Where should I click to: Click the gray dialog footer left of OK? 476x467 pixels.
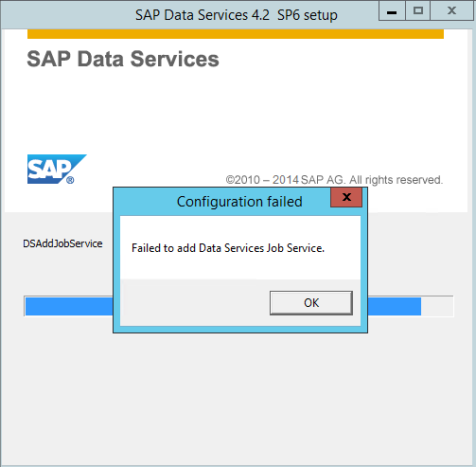(x=195, y=302)
